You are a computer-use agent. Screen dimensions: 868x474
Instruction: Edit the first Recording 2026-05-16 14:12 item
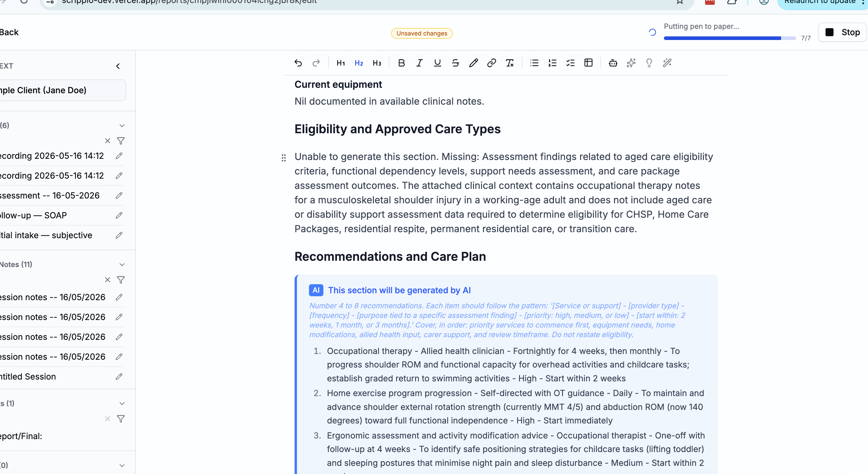119,156
